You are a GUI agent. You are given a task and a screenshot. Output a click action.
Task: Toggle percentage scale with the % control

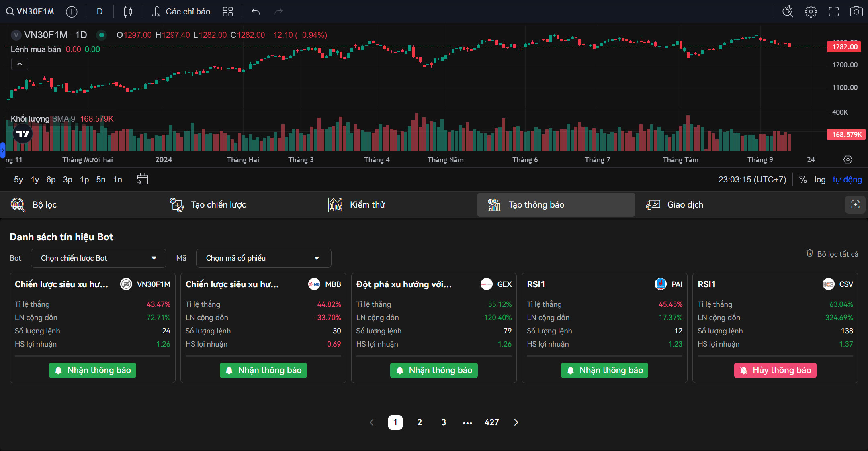click(x=803, y=180)
